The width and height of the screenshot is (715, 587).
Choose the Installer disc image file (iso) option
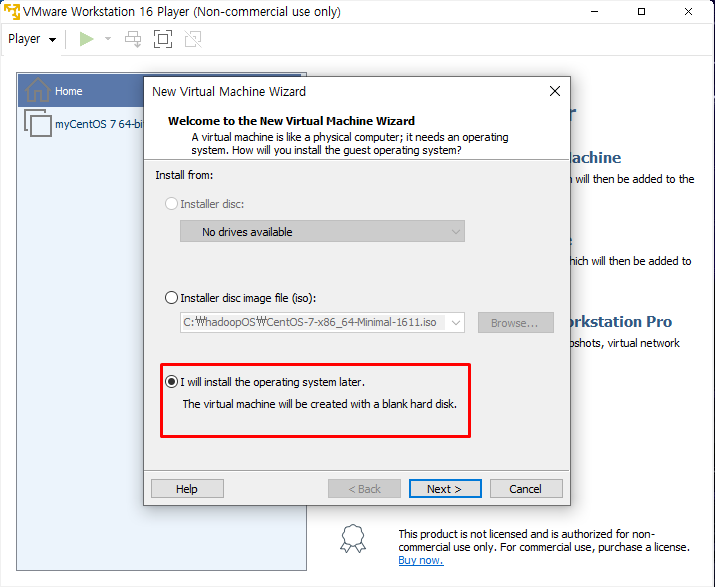click(171, 298)
